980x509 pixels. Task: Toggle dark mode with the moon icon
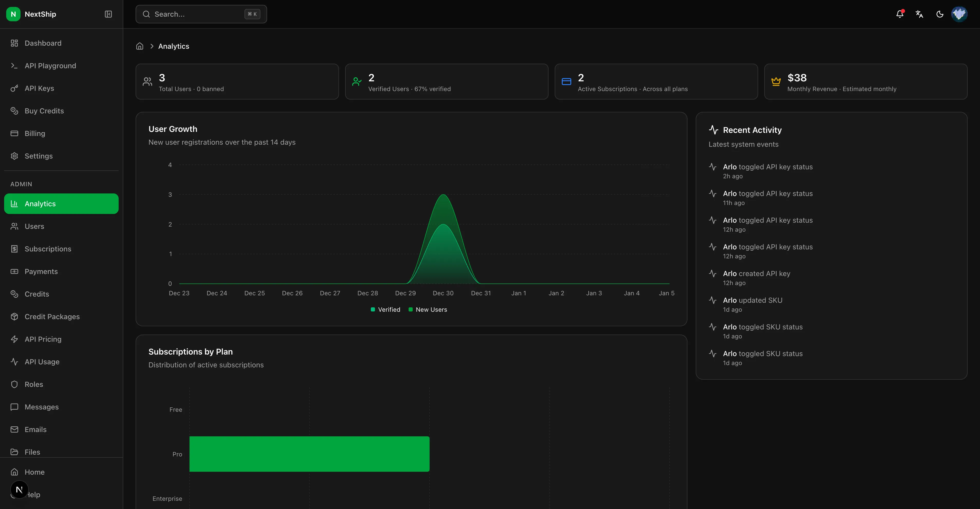click(x=940, y=14)
